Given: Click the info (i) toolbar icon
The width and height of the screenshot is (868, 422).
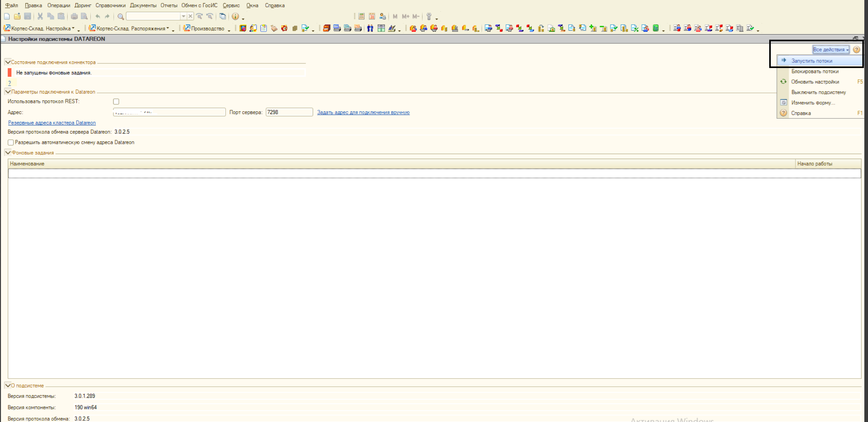Looking at the screenshot, I should tap(235, 16).
